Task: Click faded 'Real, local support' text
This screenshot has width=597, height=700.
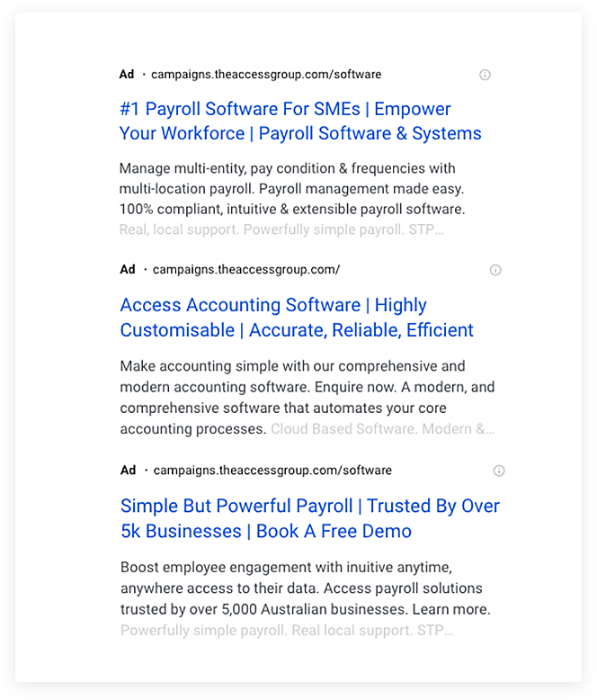Action: coord(178,229)
